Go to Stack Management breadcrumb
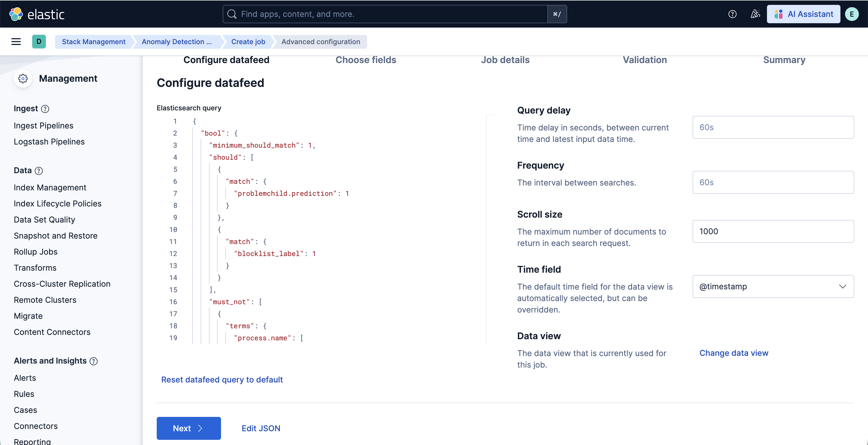 coord(93,42)
